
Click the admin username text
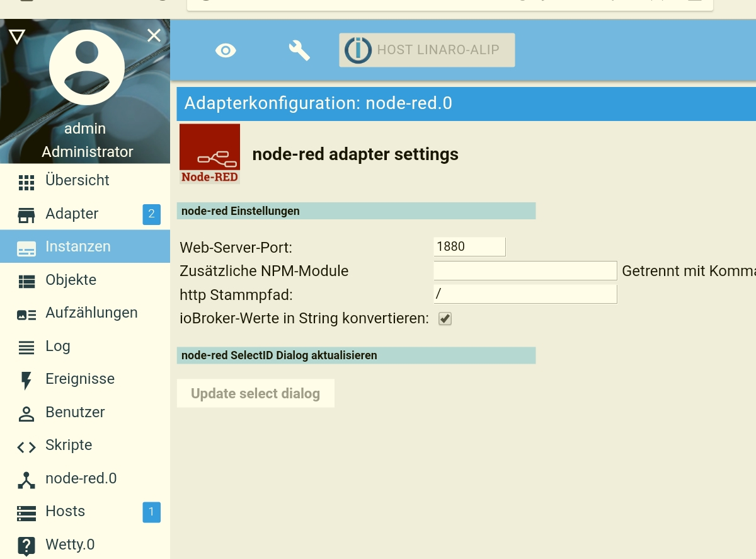click(85, 129)
